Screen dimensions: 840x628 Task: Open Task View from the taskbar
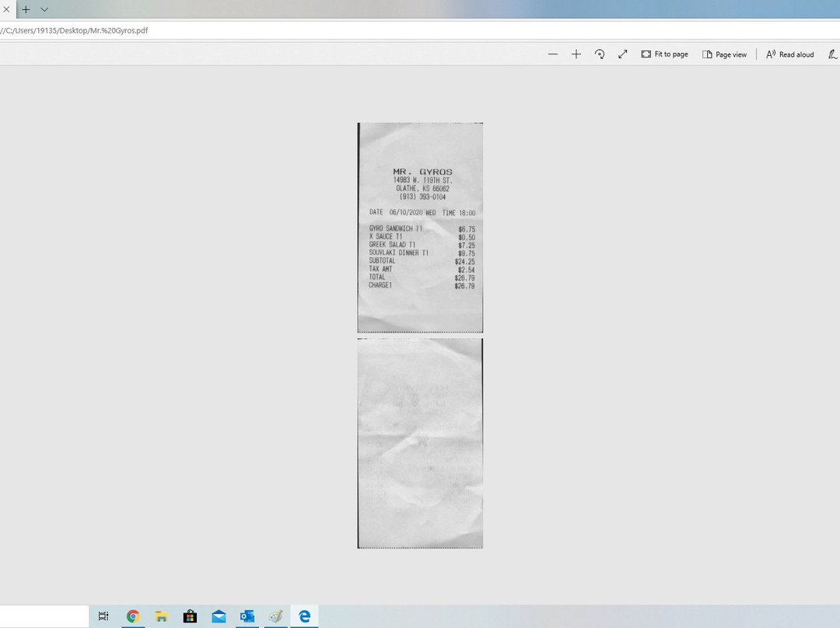103,616
